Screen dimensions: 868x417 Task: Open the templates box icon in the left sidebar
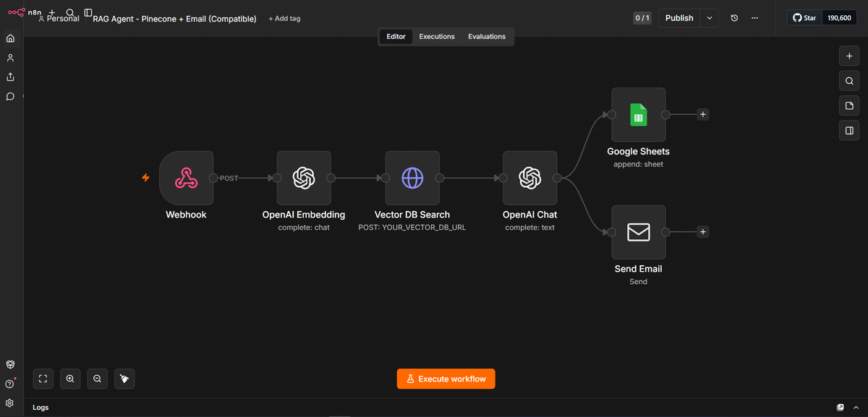click(10, 365)
